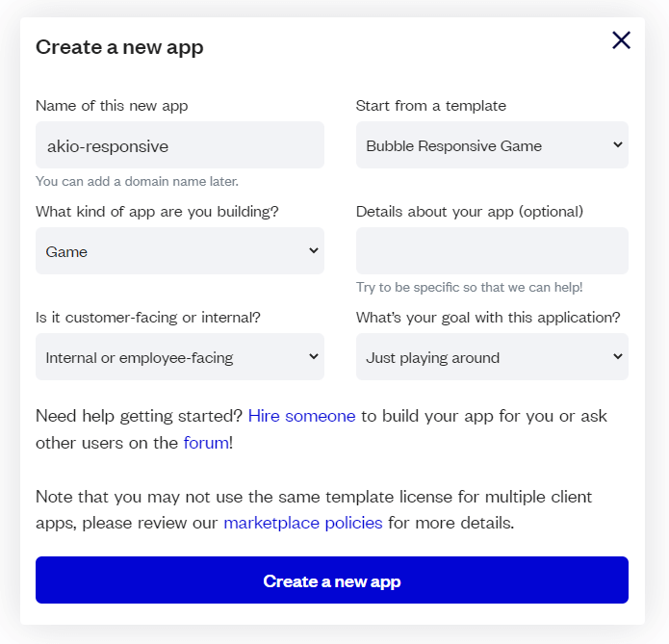Visit the marketplace policies link
This screenshot has width=669, height=644.
(303, 524)
